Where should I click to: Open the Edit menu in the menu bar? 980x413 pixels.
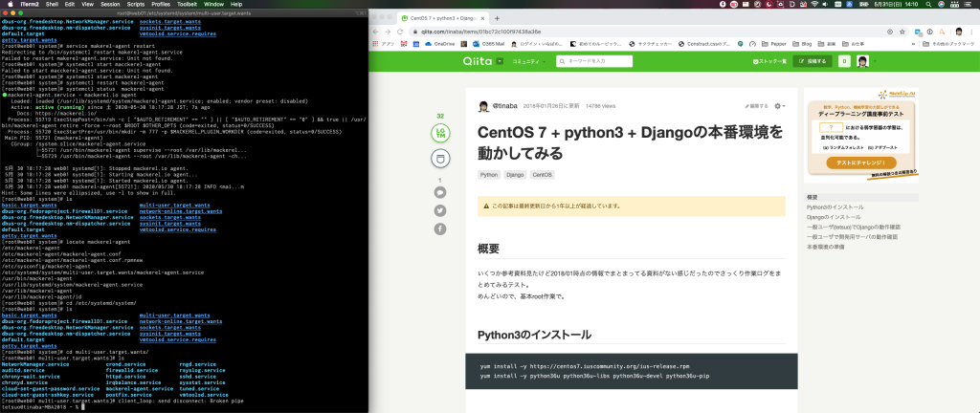point(69,4)
